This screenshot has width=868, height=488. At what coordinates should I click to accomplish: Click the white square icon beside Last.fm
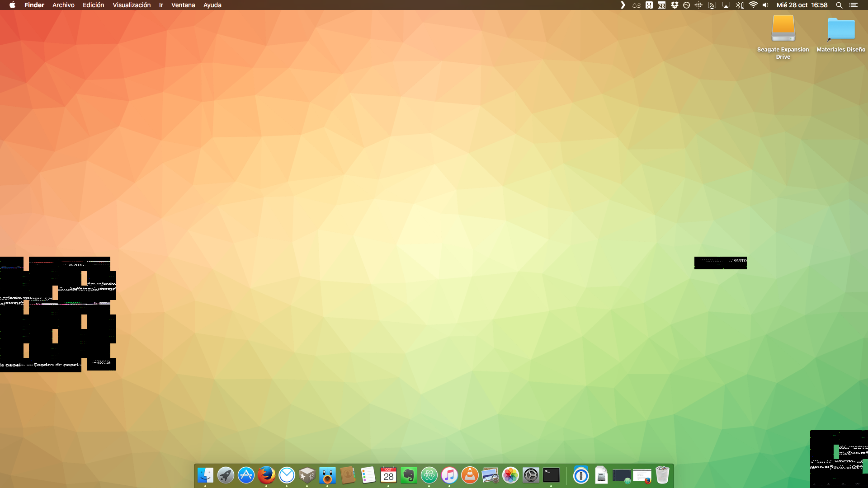(x=649, y=5)
